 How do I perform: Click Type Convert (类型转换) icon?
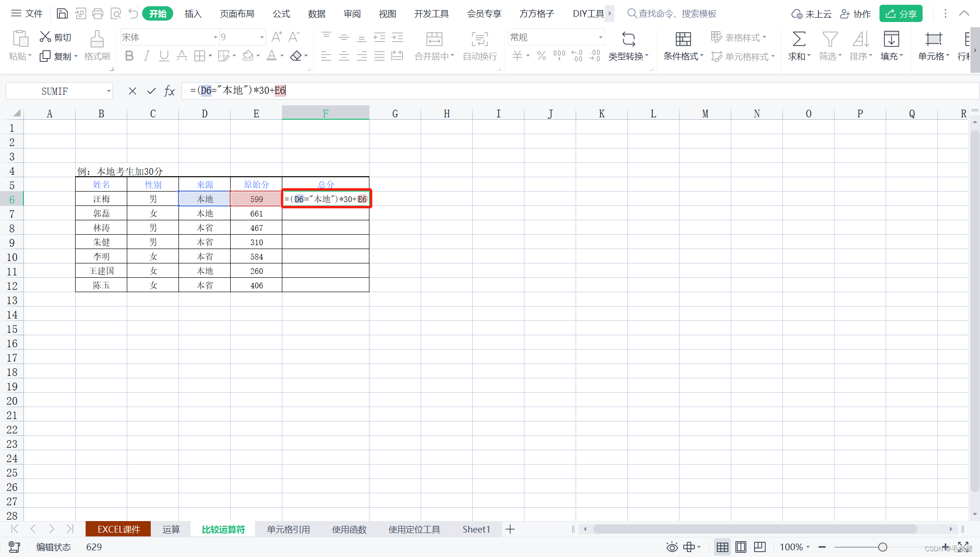628,39
